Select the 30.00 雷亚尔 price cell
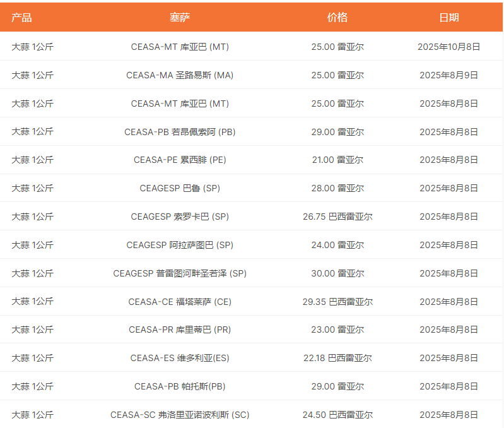Image resolution: width=504 pixels, height=428 pixels. point(337,273)
